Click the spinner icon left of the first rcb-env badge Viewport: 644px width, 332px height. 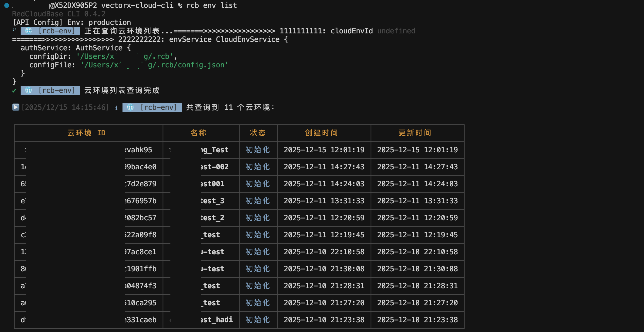click(x=14, y=30)
